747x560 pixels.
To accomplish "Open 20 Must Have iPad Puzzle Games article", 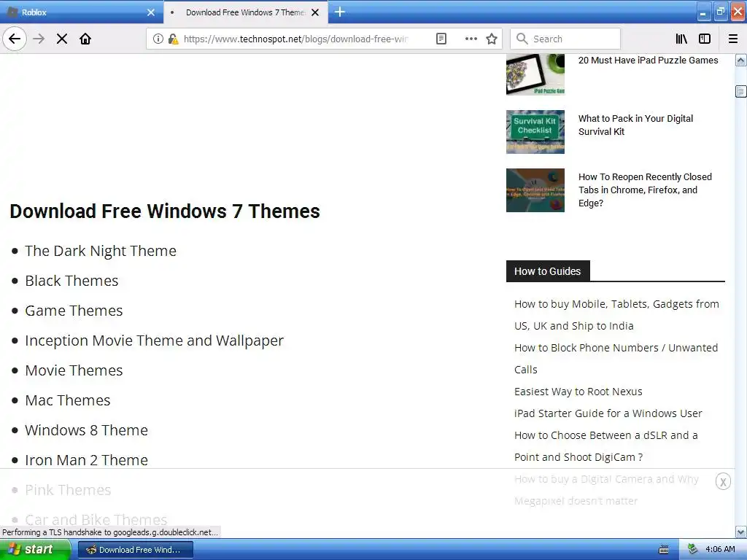I will [x=648, y=60].
